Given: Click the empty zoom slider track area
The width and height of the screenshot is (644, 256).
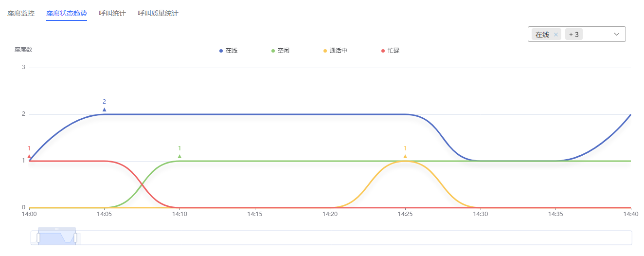Looking at the screenshot, I should (355, 238).
